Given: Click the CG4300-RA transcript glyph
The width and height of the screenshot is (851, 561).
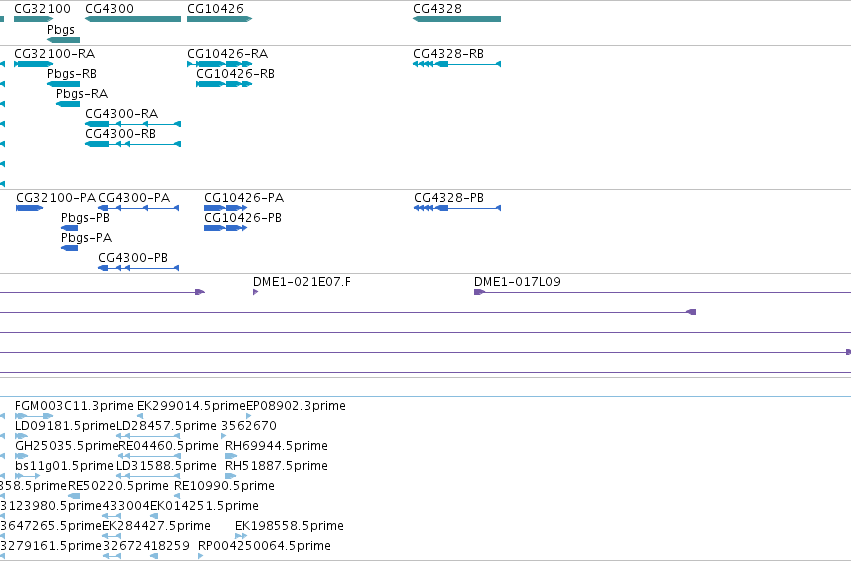Looking at the screenshot, I should 133,124.
